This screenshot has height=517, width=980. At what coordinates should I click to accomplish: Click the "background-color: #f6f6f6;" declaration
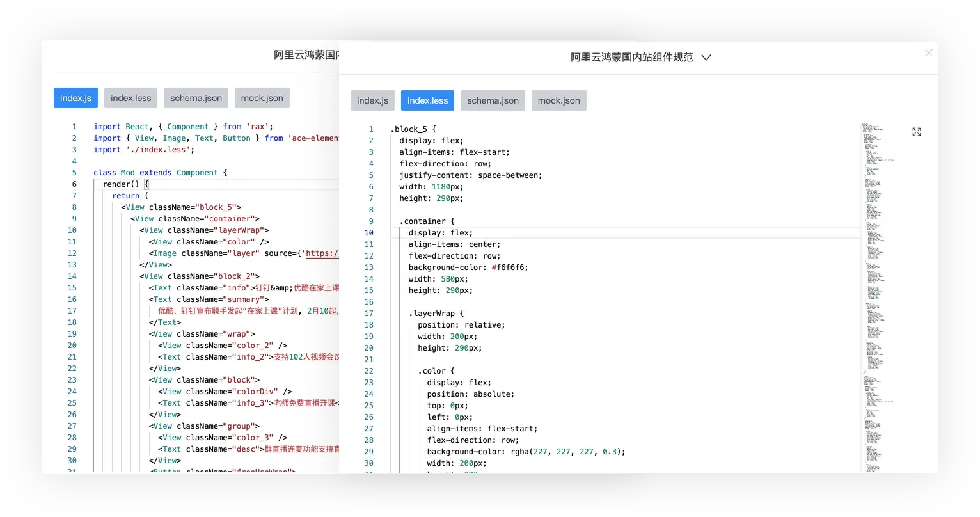(468, 267)
